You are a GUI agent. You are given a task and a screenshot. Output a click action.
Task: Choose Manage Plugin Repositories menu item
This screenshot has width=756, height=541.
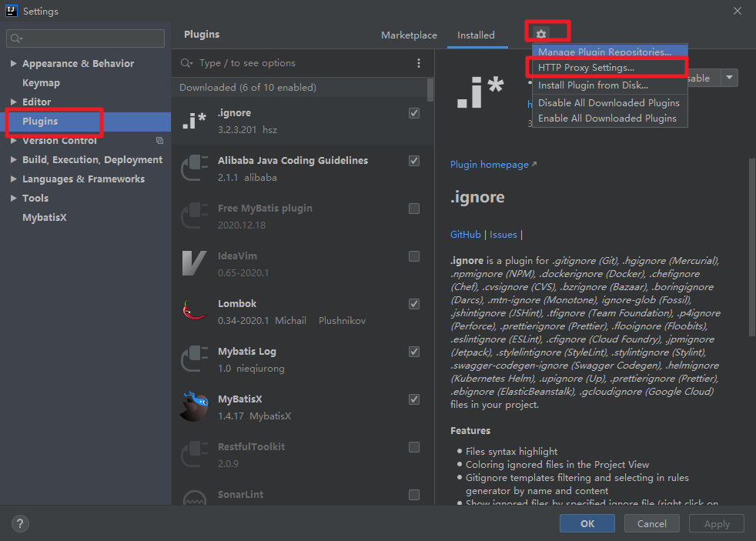610,51
